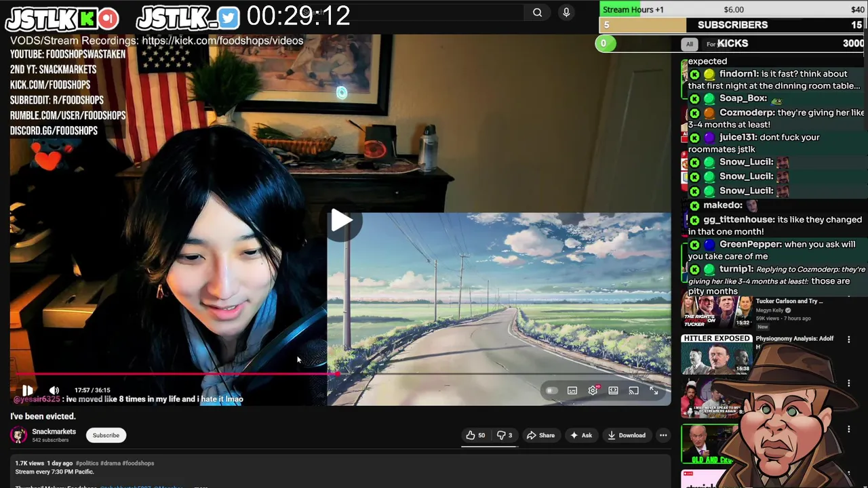Like the video showing 50 likes
Image resolution: width=868 pixels, height=488 pixels.
[475, 435]
